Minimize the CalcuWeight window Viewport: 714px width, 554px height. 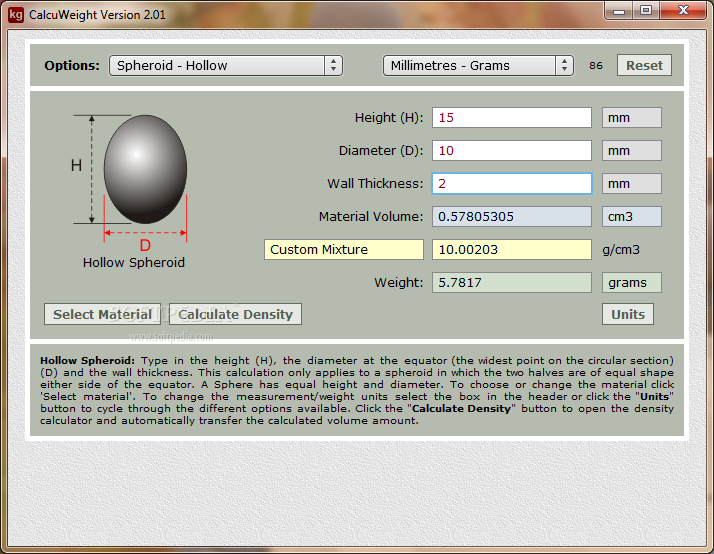[x=619, y=11]
